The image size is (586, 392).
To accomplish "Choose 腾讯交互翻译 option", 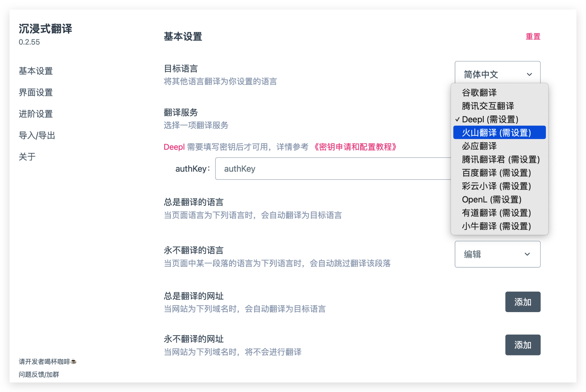I will pos(500,106).
